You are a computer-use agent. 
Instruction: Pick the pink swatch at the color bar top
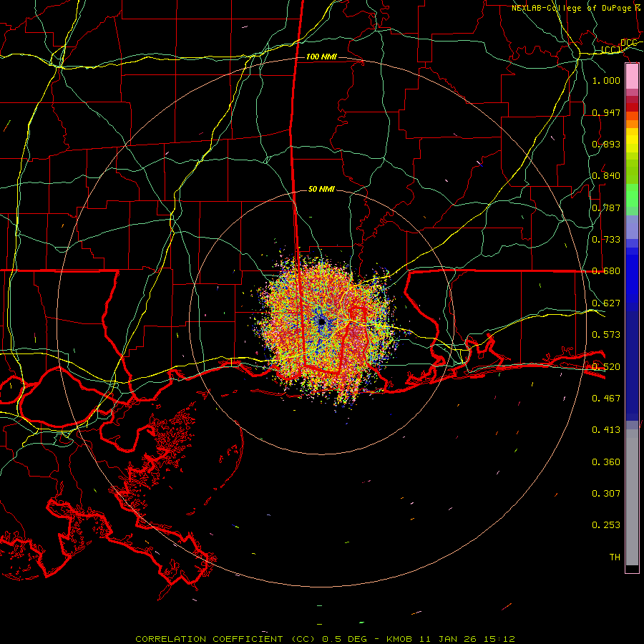pos(632,77)
